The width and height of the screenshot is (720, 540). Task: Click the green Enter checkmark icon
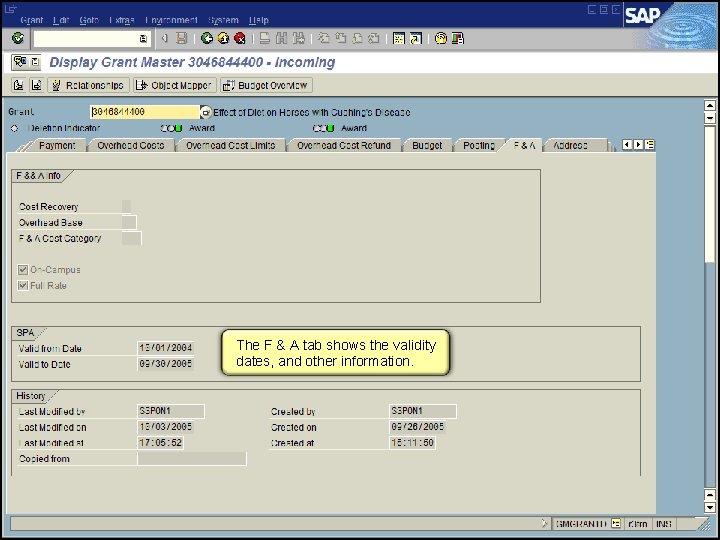click(x=18, y=38)
